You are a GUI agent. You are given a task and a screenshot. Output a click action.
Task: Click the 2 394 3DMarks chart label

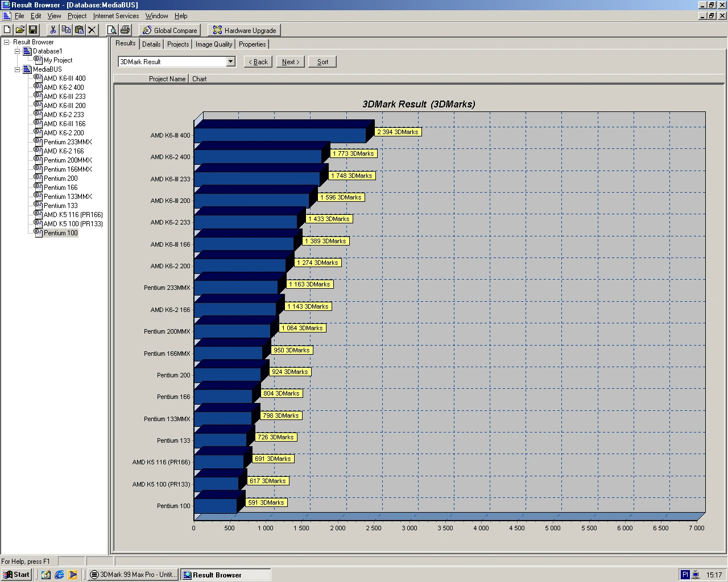(x=398, y=132)
